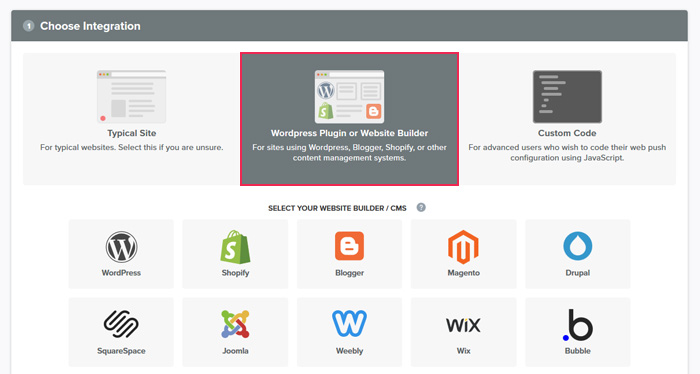The image size is (700, 374).
Task: Select the Typical Site title text
Action: (132, 133)
